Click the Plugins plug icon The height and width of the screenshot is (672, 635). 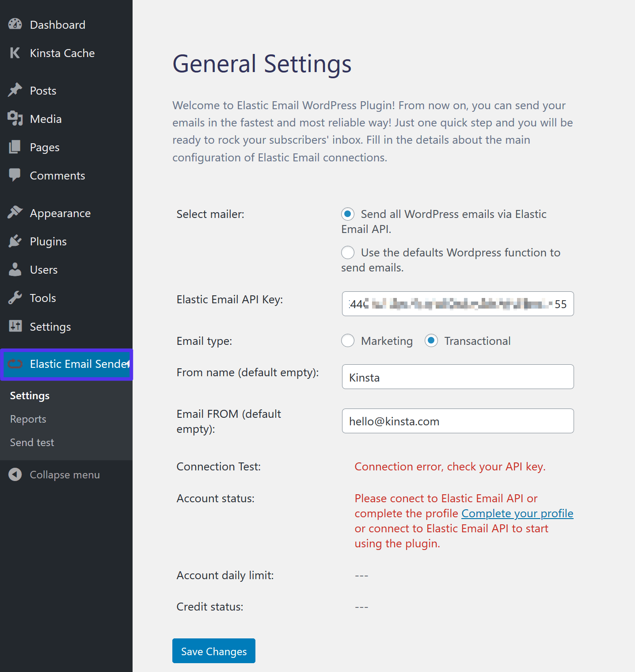click(15, 241)
